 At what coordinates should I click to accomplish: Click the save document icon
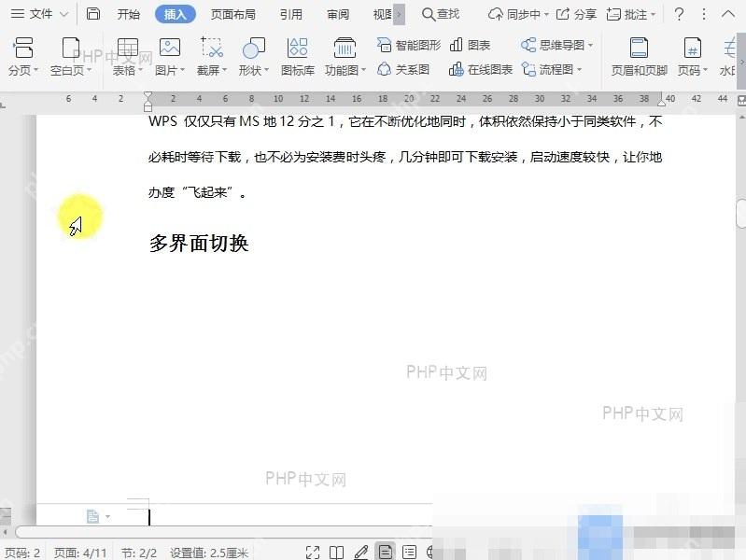click(92, 14)
